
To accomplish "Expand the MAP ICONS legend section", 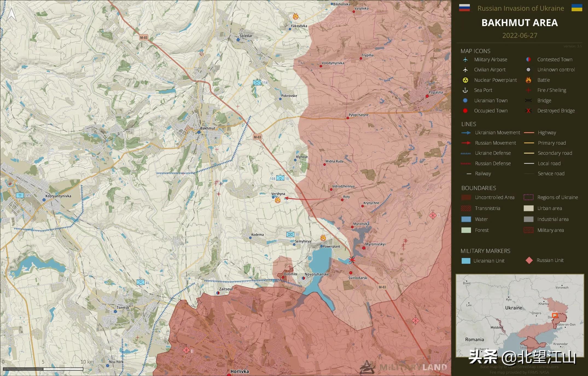I will tap(475, 51).
